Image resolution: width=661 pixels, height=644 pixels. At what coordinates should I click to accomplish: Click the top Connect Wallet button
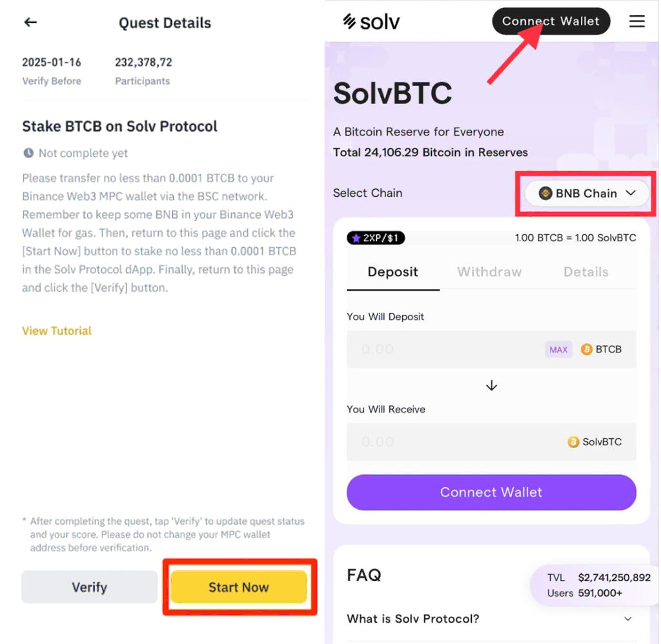tap(551, 21)
